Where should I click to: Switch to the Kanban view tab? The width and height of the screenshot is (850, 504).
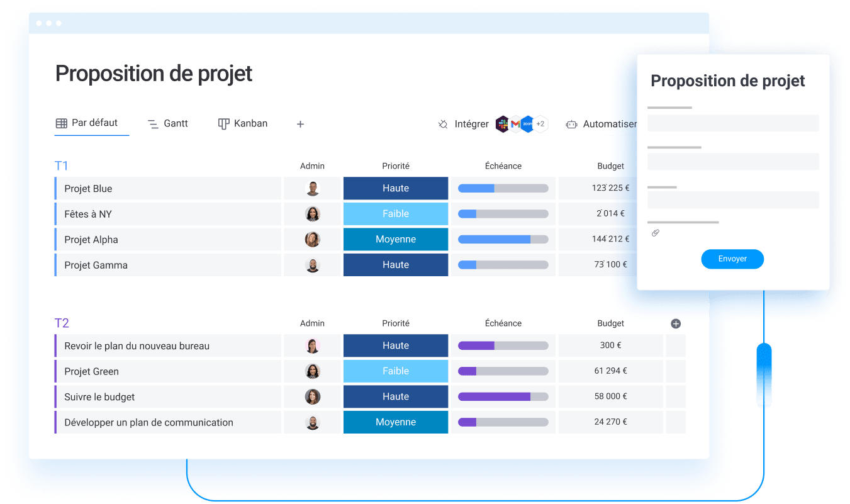click(243, 124)
